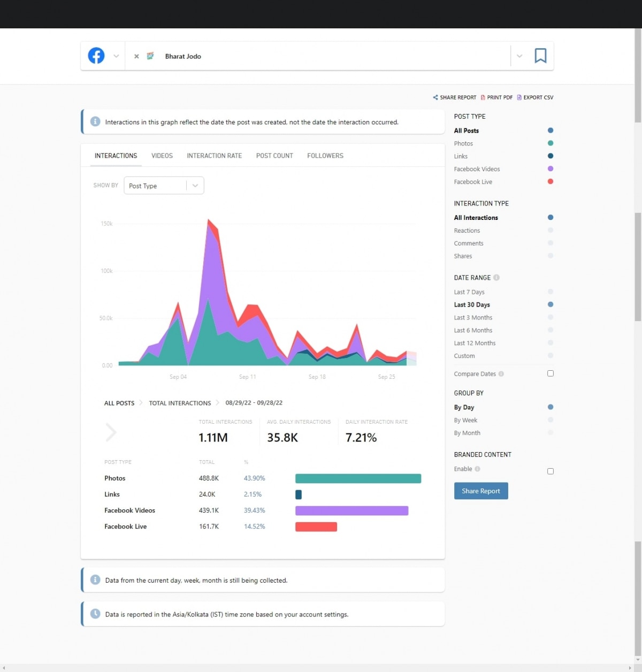
Task: Remove Bharat Jodo with the X icon
Action: pyautogui.click(x=136, y=56)
